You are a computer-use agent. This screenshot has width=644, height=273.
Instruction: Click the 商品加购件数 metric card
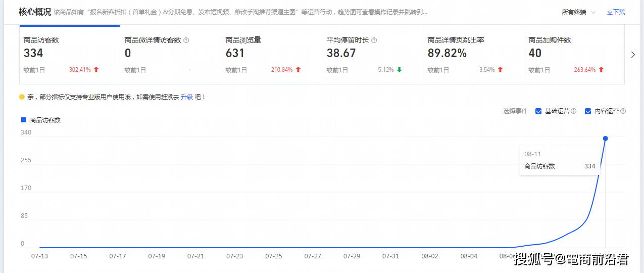(574, 55)
